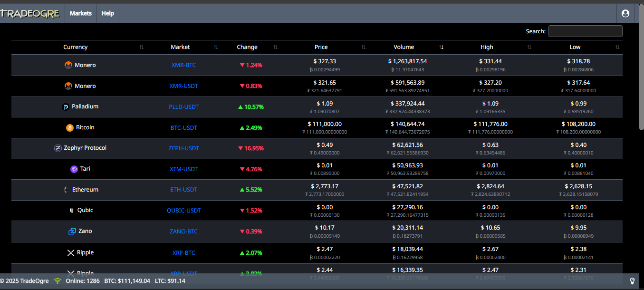644x290 pixels.
Task: Open the ZANO-BTC market link
Action: (183, 232)
